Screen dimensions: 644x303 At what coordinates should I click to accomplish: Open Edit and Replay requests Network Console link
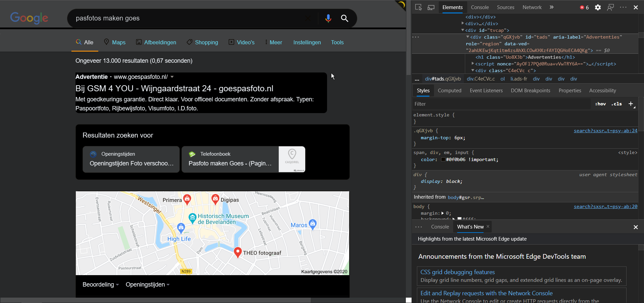(x=486, y=293)
